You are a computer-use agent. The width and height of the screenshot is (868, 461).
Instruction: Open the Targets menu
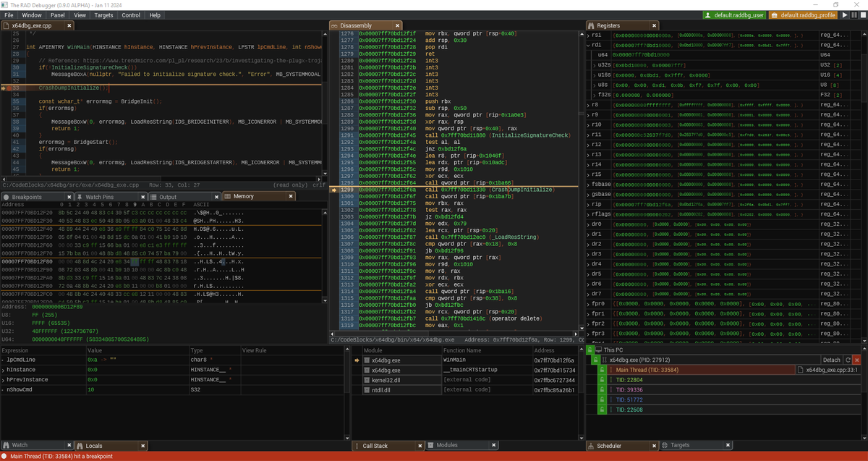(104, 14)
